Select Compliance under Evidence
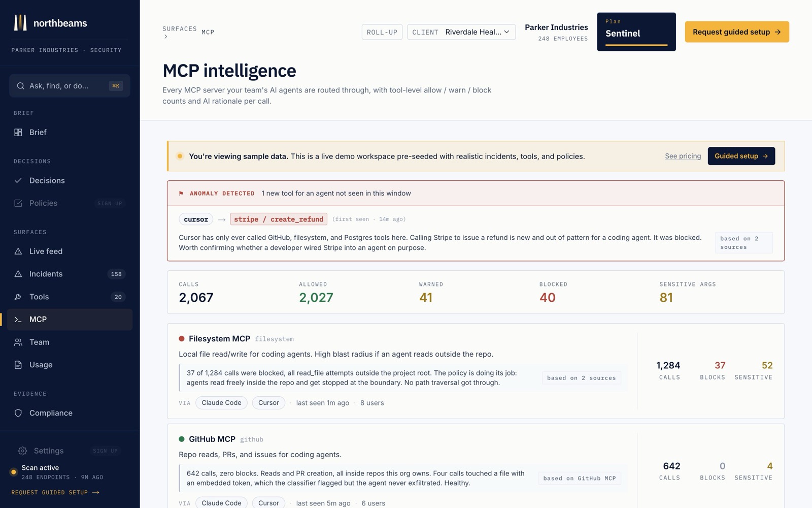This screenshot has height=508, width=812. click(x=70, y=414)
